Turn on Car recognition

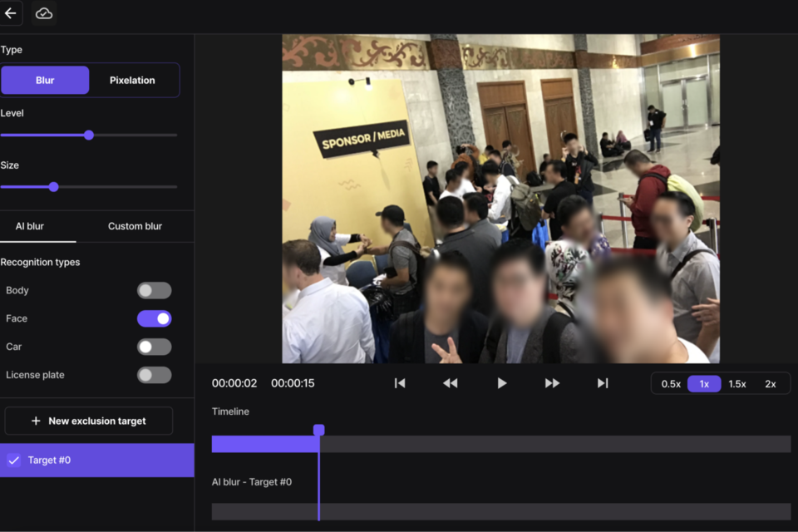click(x=154, y=347)
